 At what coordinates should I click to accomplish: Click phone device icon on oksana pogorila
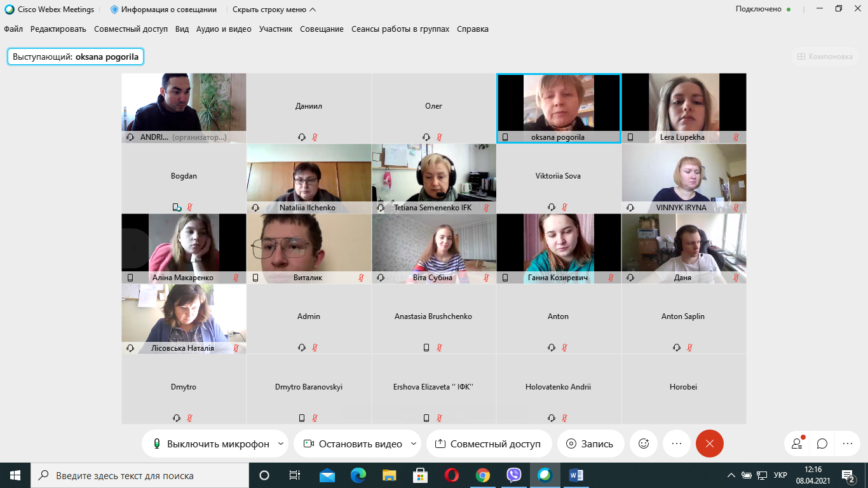tap(505, 137)
